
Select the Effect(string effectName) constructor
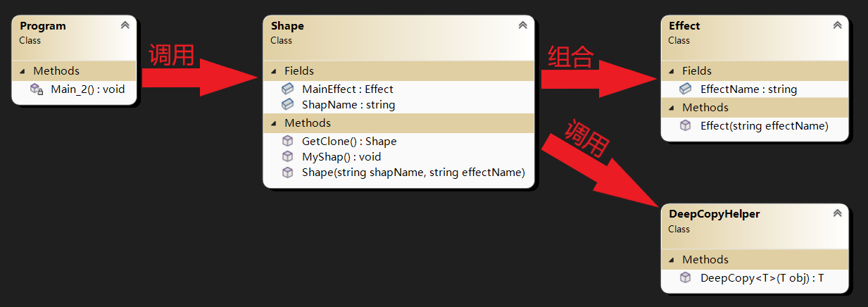point(764,126)
